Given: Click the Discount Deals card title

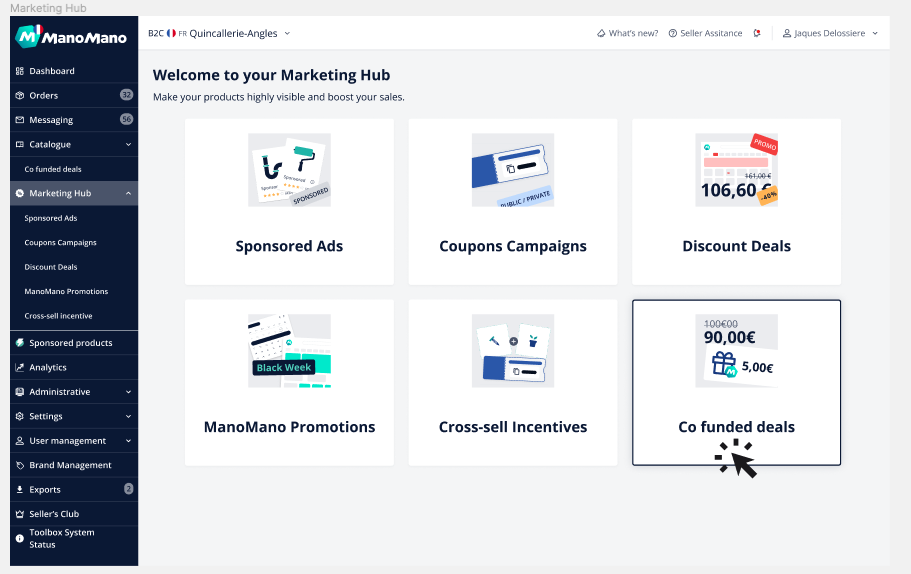Looking at the screenshot, I should 737,246.
